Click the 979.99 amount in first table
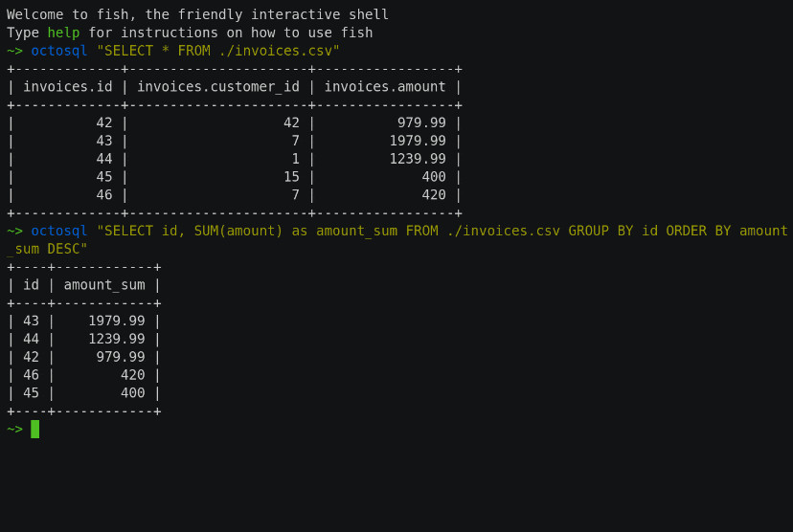This screenshot has height=532, width=793. point(421,122)
